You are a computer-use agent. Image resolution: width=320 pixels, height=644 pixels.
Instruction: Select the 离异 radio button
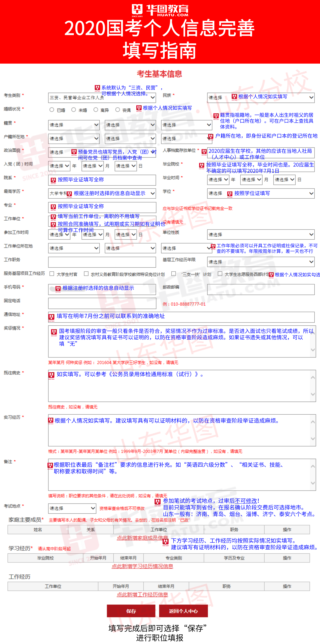click(96, 109)
